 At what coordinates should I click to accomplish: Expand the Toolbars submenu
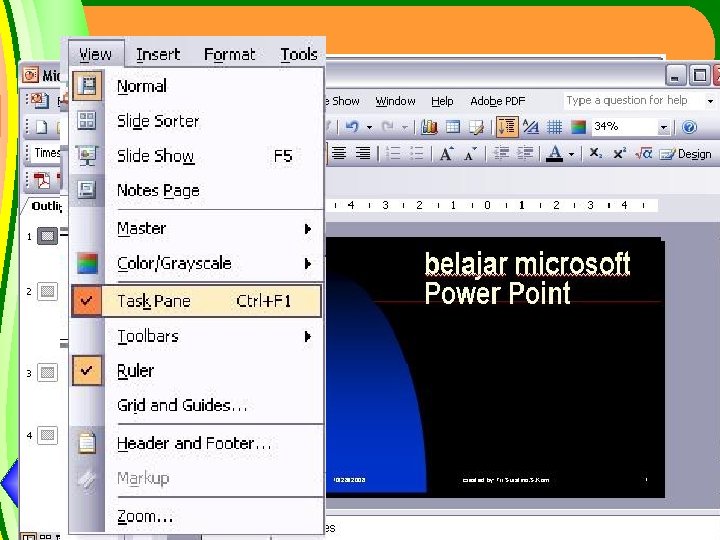197,336
